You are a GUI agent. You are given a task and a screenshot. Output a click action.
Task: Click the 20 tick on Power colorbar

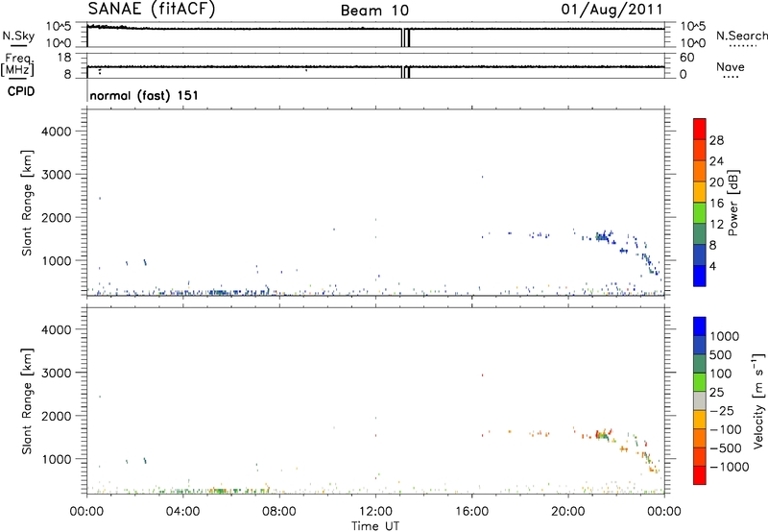point(716,182)
